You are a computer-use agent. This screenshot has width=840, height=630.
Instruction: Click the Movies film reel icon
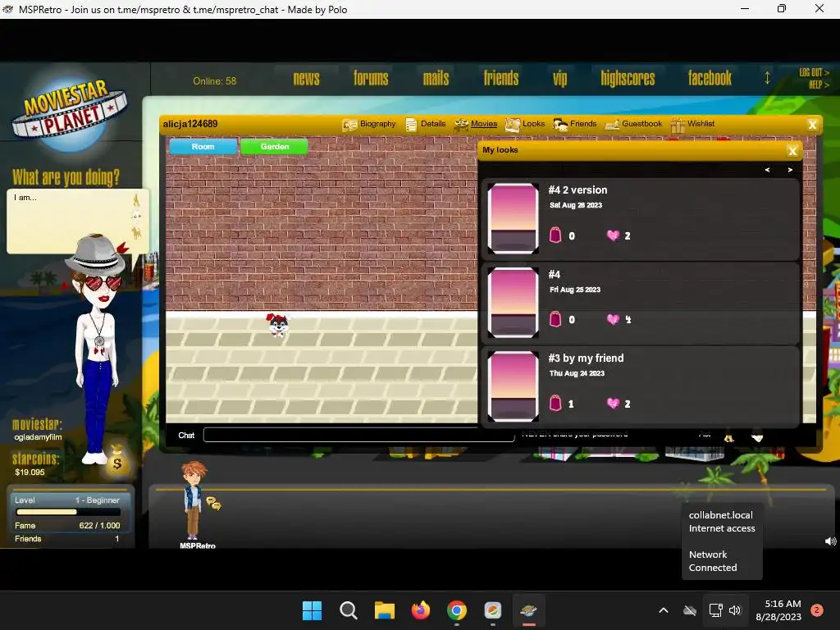pyautogui.click(x=461, y=126)
